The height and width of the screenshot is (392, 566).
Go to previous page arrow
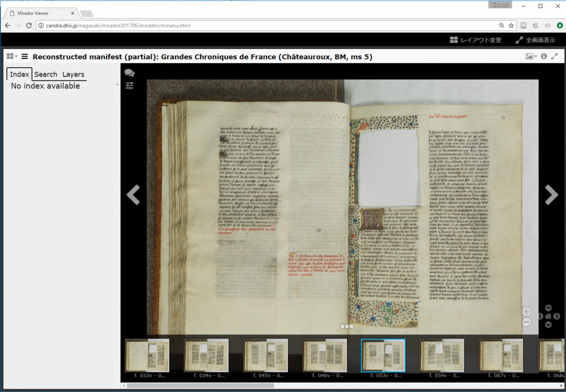point(133,195)
